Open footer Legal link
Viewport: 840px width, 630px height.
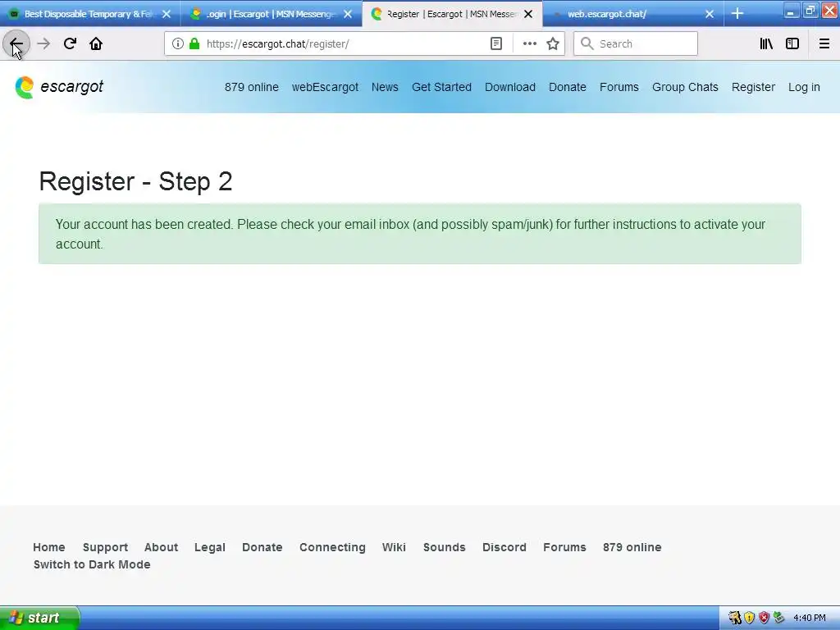(209, 547)
